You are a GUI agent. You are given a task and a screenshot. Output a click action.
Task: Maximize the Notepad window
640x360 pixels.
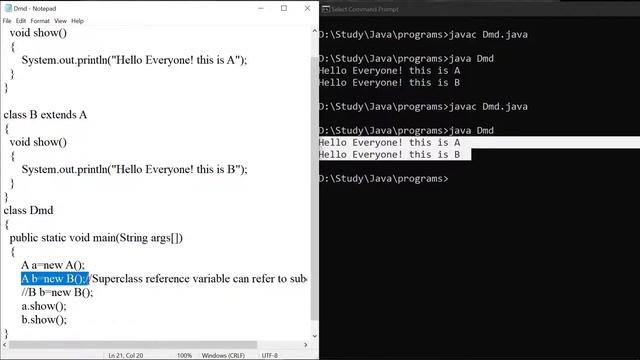click(x=284, y=8)
